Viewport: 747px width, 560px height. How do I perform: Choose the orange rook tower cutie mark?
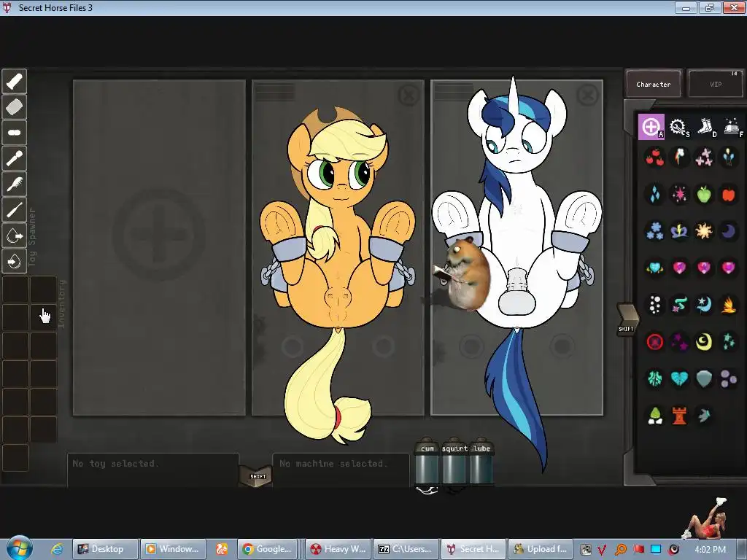680,415
